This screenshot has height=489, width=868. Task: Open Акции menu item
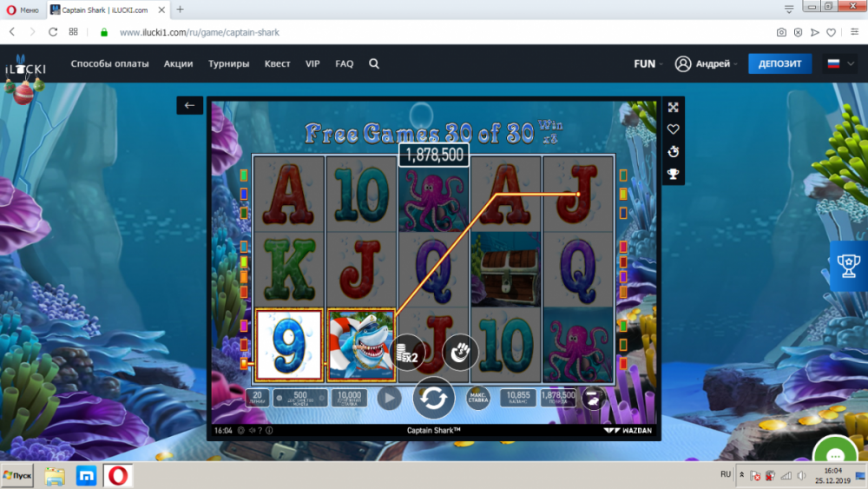(178, 63)
